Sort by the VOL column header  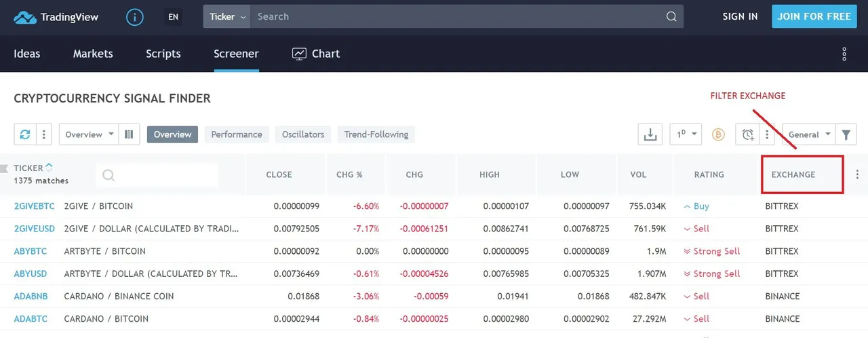(638, 174)
